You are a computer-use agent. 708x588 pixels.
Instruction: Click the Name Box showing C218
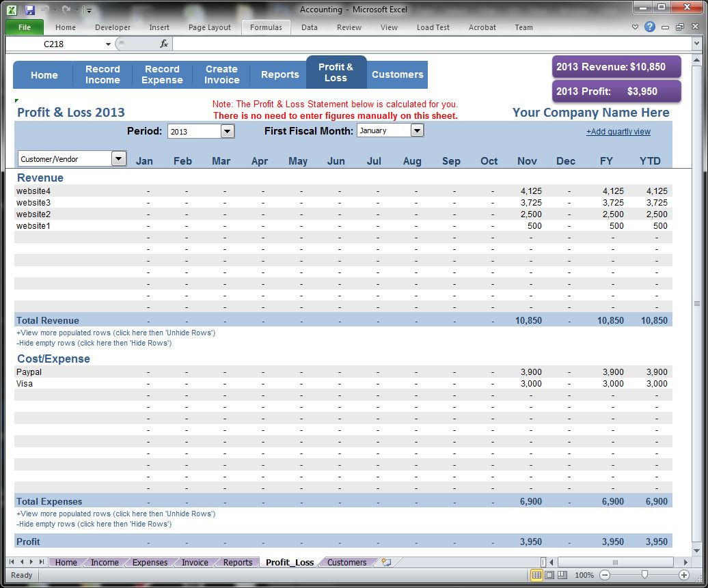pos(54,44)
